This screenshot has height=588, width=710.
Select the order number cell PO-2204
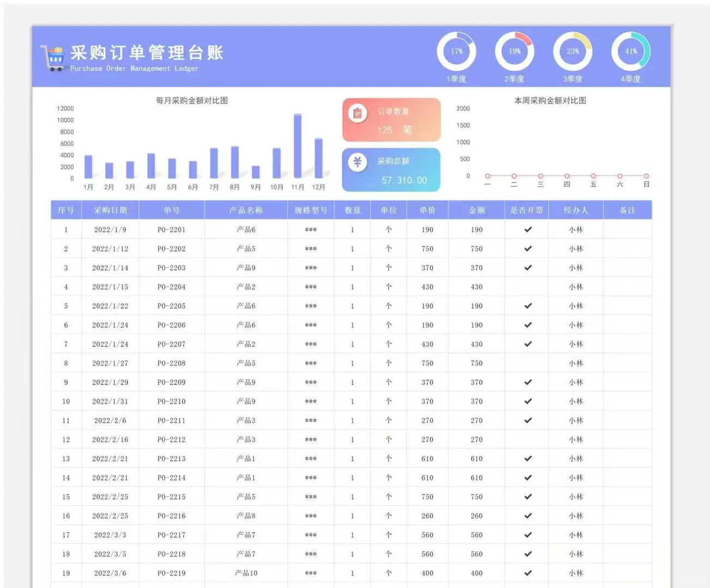point(172,287)
